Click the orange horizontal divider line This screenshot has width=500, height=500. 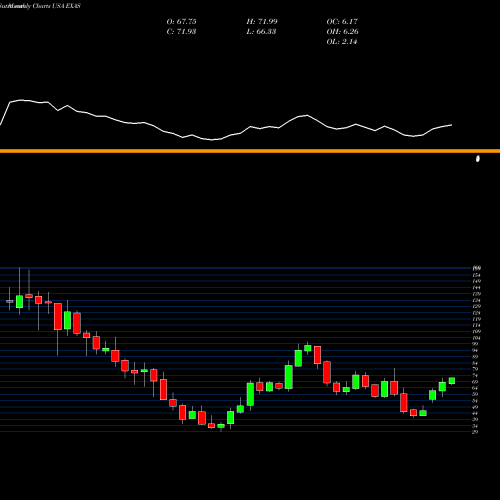point(250,151)
